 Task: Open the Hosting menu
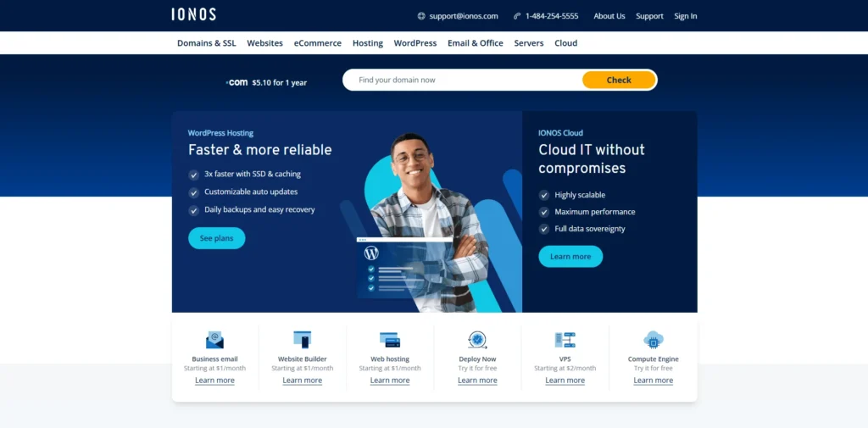[368, 43]
